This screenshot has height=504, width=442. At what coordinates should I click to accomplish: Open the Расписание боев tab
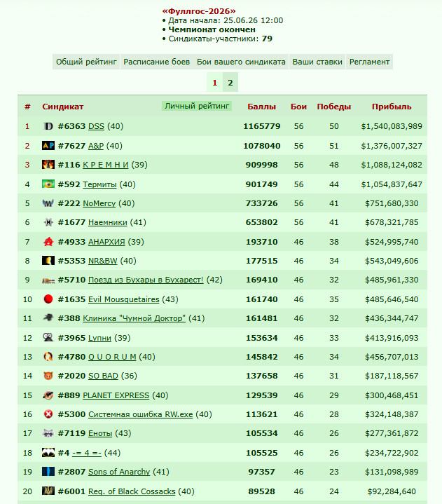point(156,62)
